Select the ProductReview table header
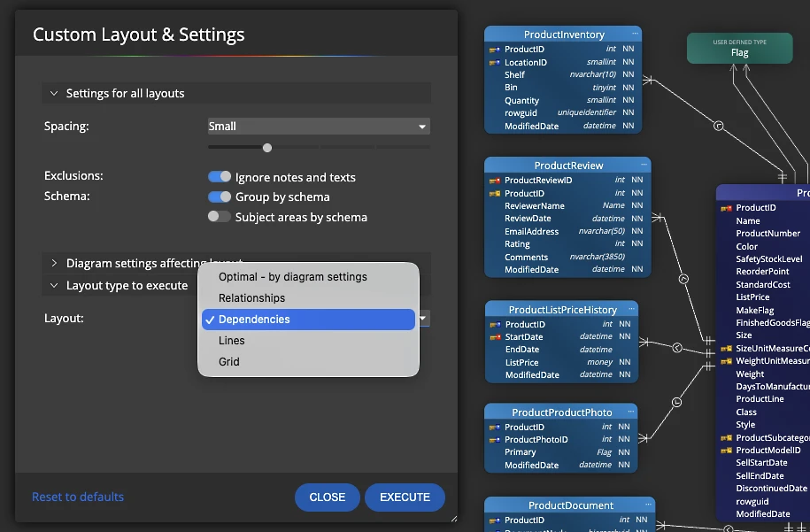810x532 pixels. [567, 166]
